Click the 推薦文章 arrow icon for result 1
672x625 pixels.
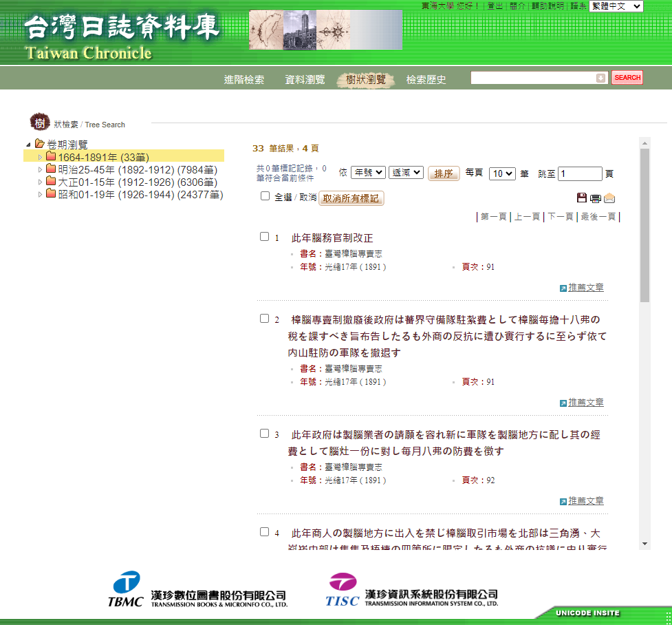[x=563, y=288]
